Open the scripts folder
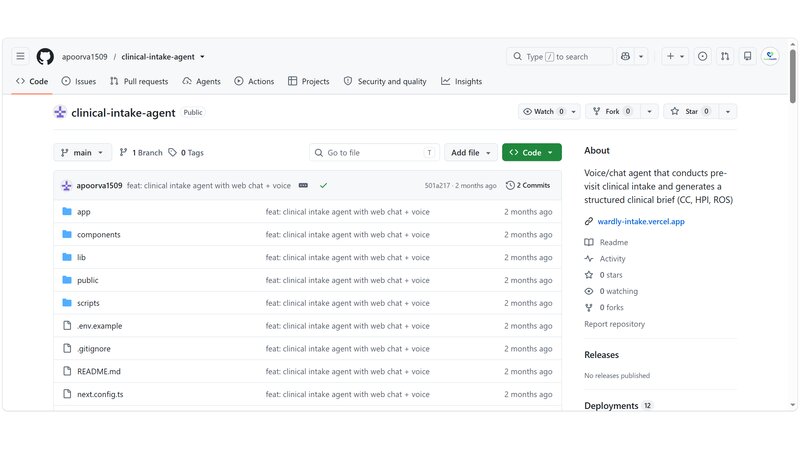The height and width of the screenshot is (450, 800). pos(88,303)
